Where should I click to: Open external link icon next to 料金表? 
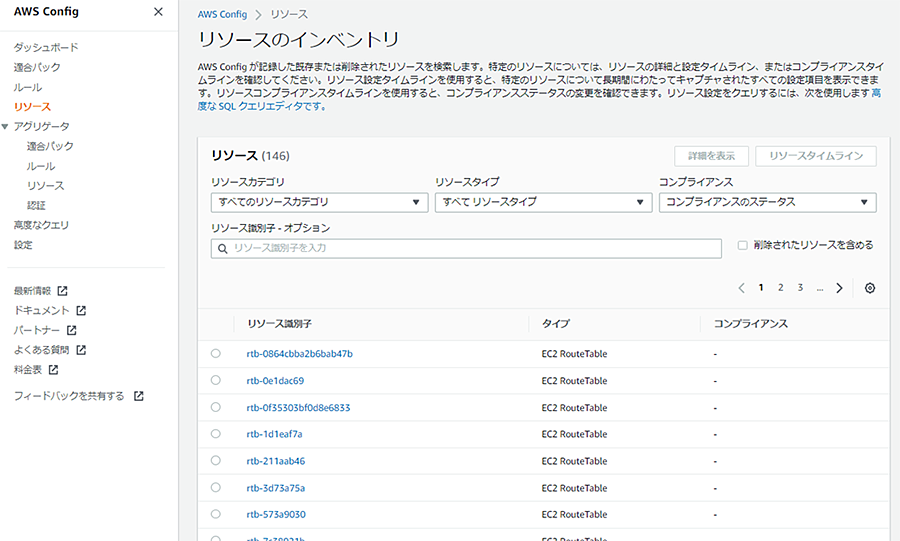pos(53,370)
